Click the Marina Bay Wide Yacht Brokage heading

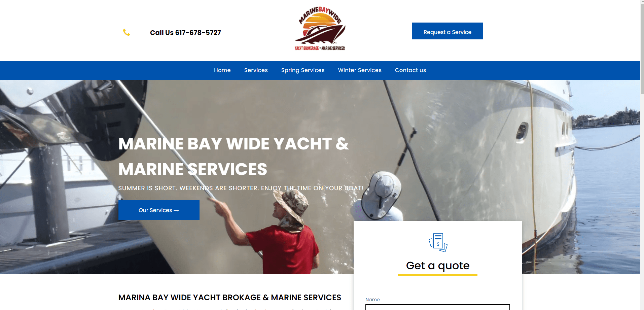pyautogui.click(x=230, y=298)
